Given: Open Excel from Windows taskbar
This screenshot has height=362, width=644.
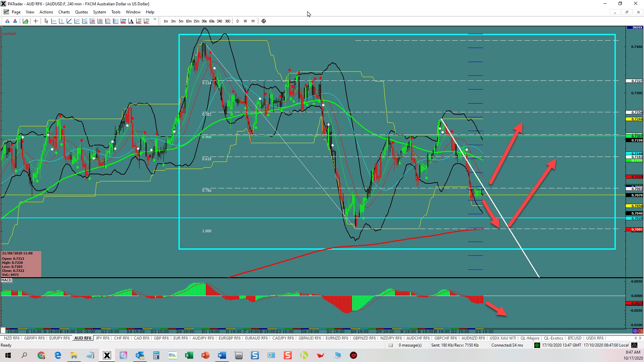Looking at the screenshot, I should tap(189, 355).
